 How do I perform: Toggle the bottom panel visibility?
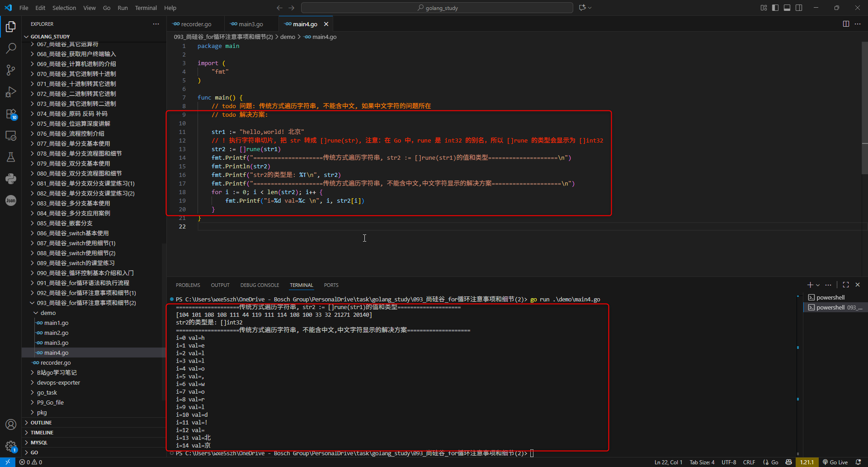click(787, 8)
